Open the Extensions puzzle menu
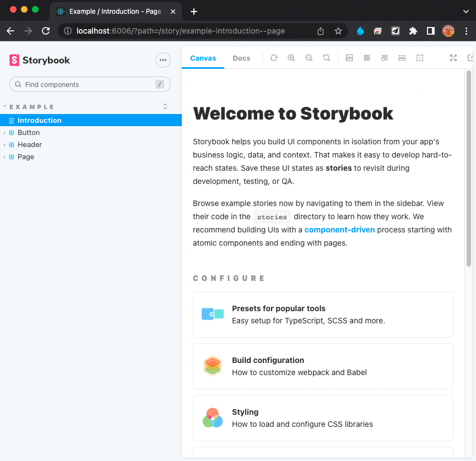 (x=413, y=31)
